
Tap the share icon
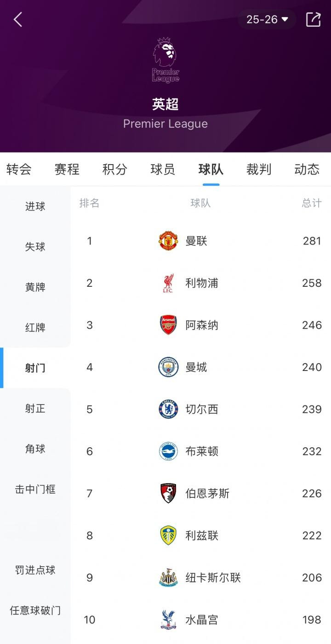pyautogui.click(x=313, y=19)
